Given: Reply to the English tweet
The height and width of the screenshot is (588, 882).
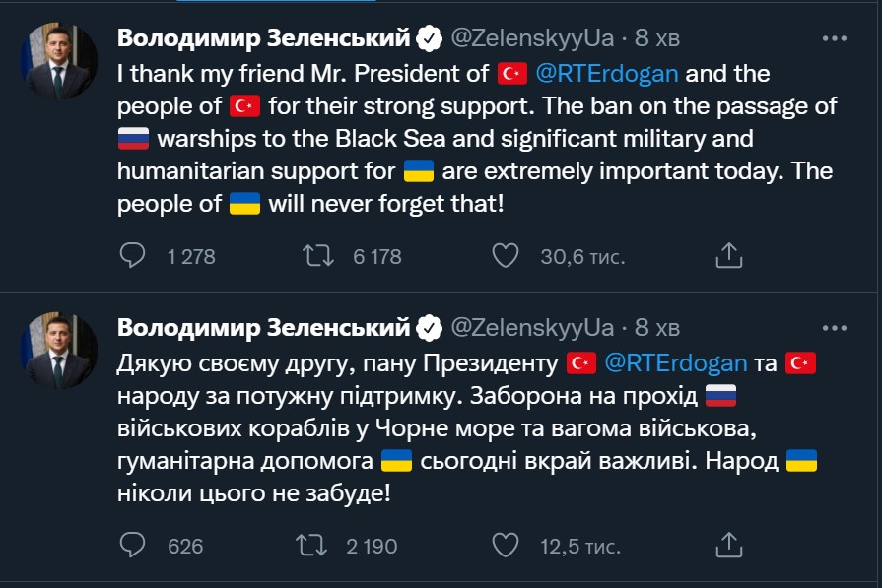Looking at the screenshot, I should [133, 256].
